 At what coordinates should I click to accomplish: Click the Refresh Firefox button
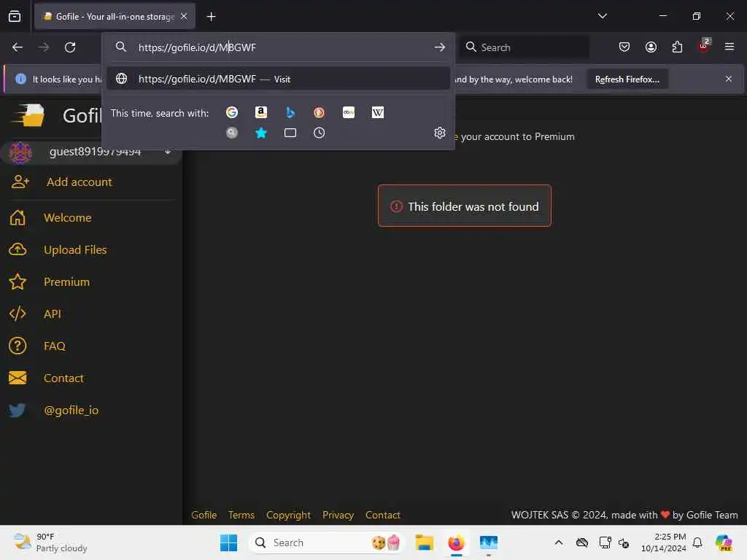[x=627, y=79]
